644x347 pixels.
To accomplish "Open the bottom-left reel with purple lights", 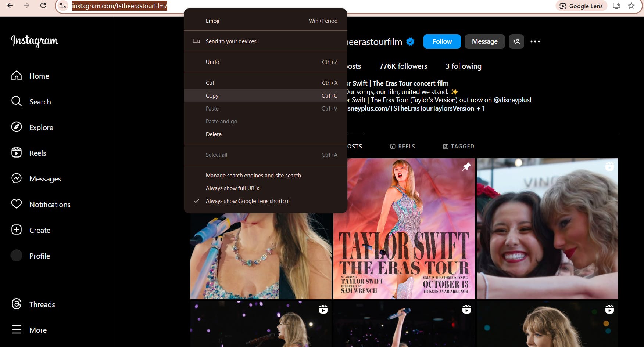I will click(x=261, y=324).
